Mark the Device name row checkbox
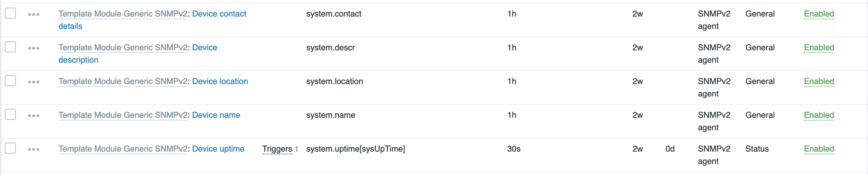 point(10,114)
